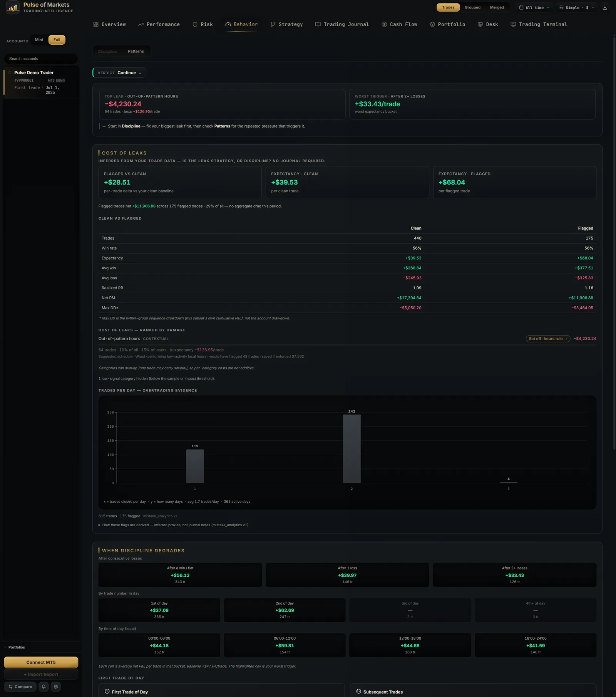
Task: Click the Performance trend-line icon
Action: pos(141,24)
